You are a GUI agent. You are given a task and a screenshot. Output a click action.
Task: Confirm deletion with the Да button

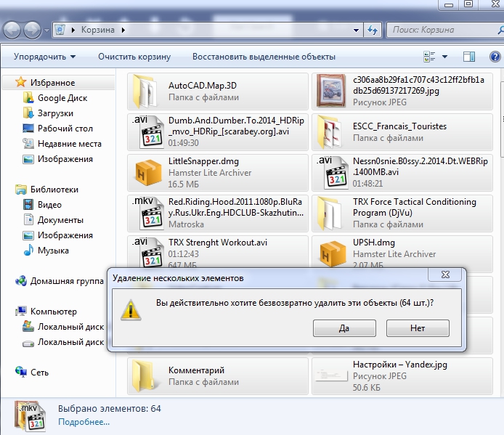click(344, 328)
